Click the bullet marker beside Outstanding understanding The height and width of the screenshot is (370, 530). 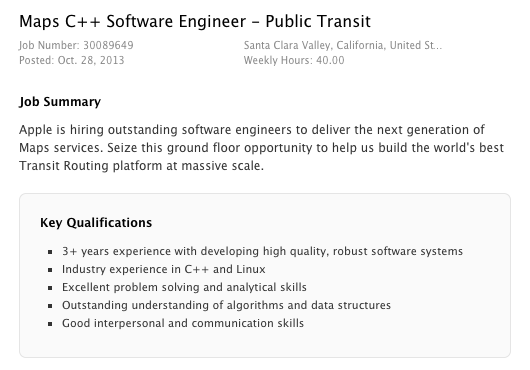click(x=50, y=306)
